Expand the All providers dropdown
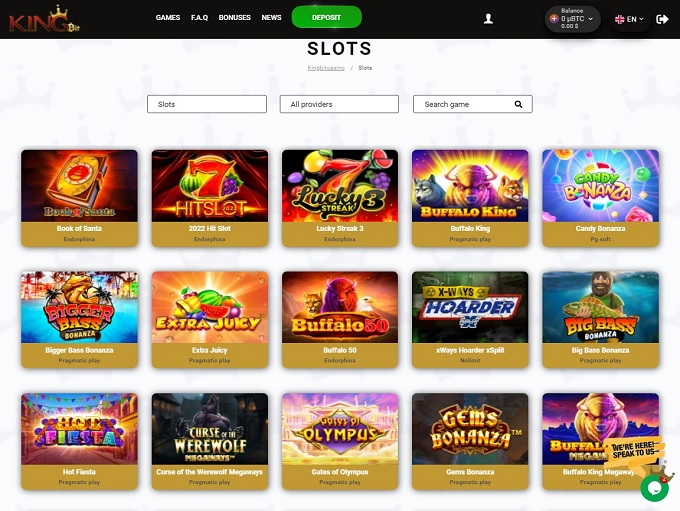Image resolution: width=680 pixels, height=511 pixels. (339, 104)
